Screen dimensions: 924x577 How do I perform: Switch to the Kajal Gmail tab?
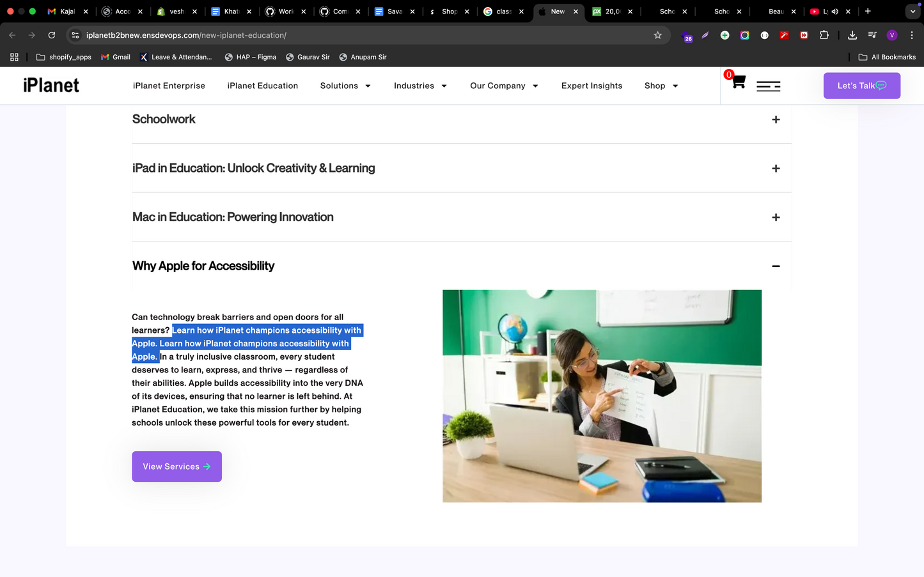point(67,12)
